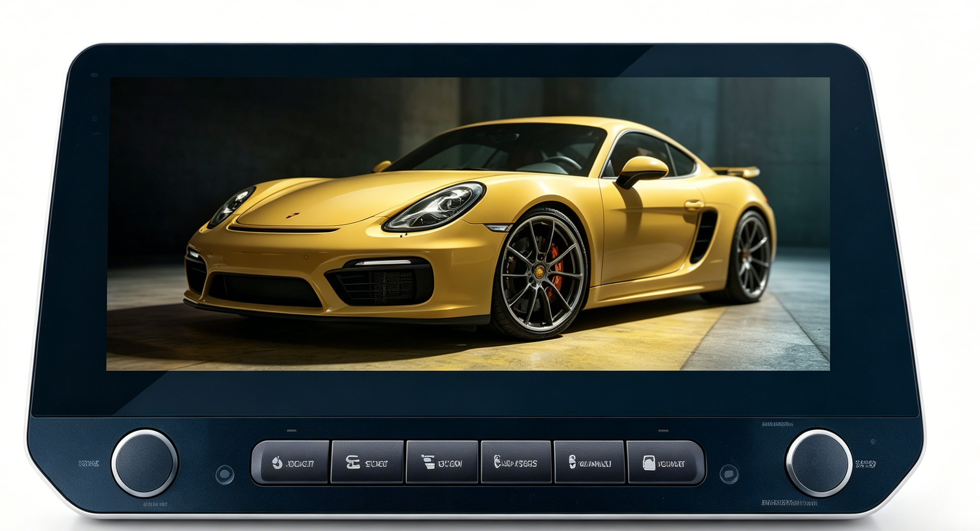Screen dimensions: 980x531
Task: Tap the first button with the droplet icon
Action: tap(291, 463)
